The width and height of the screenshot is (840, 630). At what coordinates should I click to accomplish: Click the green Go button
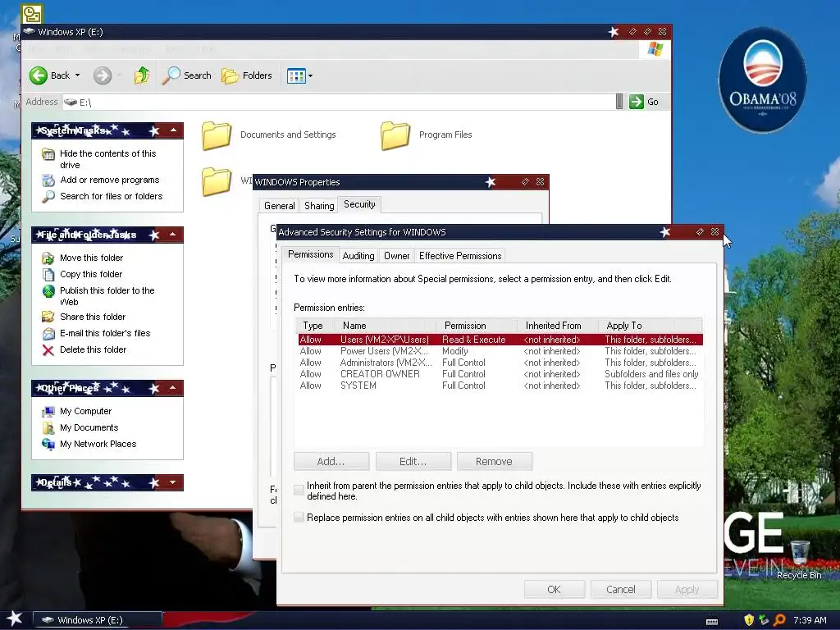coord(644,102)
